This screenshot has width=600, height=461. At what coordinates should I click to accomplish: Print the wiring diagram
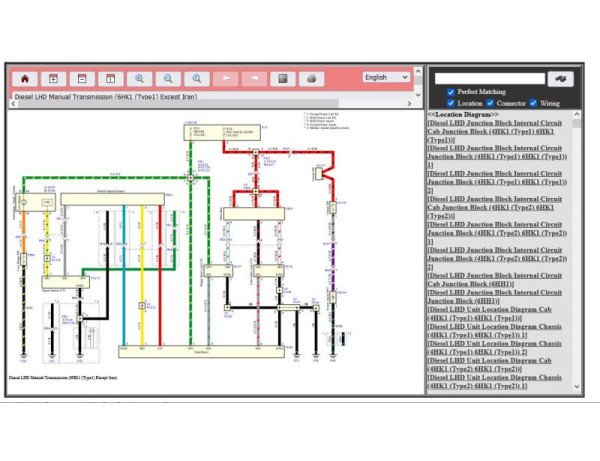click(x=312, y=78)
